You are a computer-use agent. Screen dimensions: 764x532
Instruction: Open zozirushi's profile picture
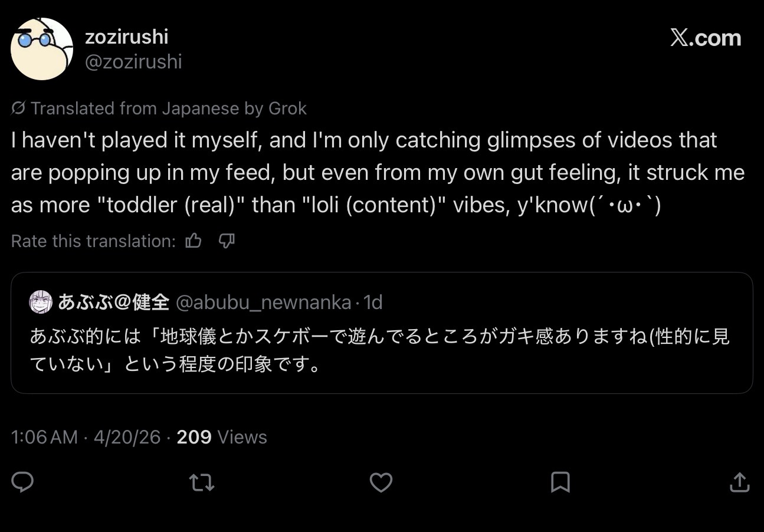click(42, 49)
